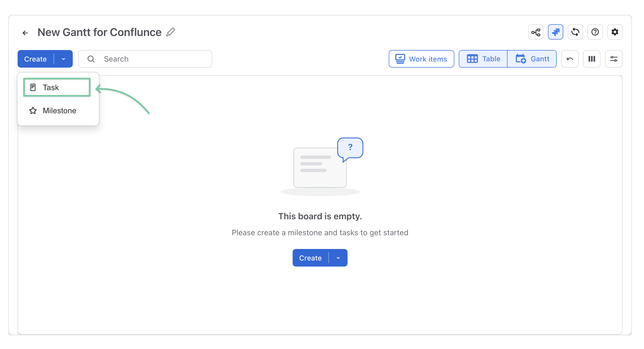Click the magnifier icon in Search
Screen dimensions: 644x349
pyautogui.click(x=91, y=59)
